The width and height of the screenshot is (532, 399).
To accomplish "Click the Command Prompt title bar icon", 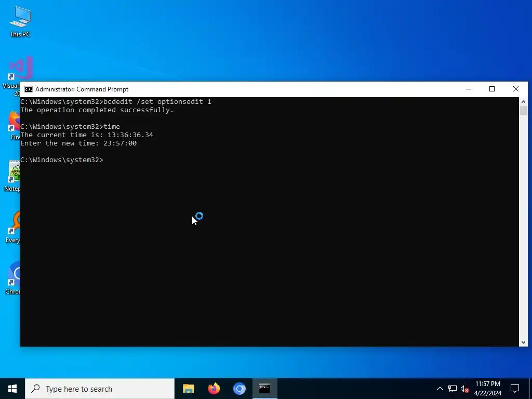I will pyautogui.click(x=29, y=89).
